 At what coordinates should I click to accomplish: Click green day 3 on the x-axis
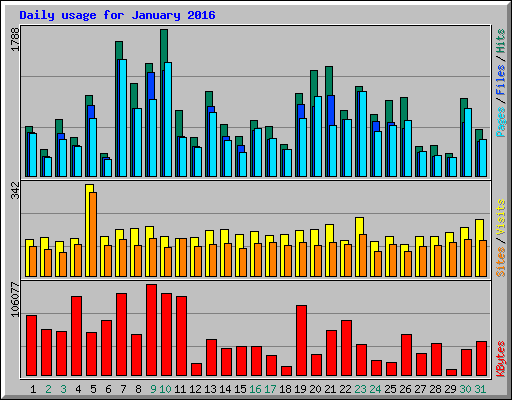pos(63,389)
